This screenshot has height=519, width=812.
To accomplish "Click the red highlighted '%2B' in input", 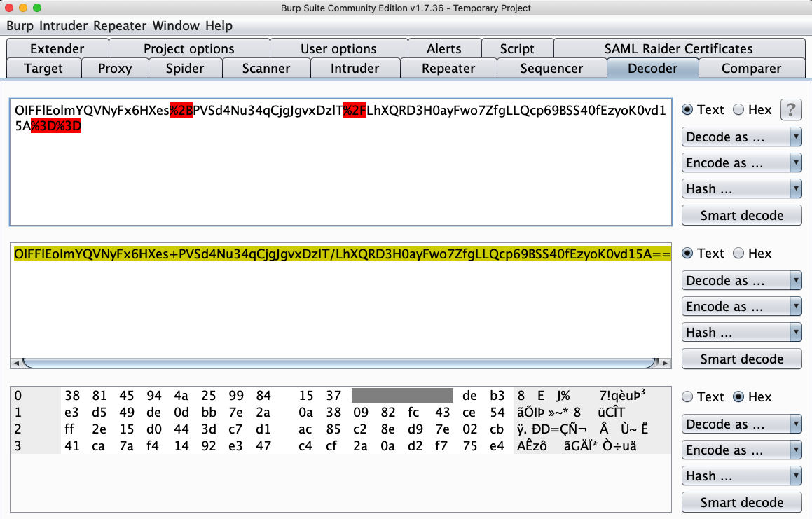I will pyautogui.click(x=181, y=111).
